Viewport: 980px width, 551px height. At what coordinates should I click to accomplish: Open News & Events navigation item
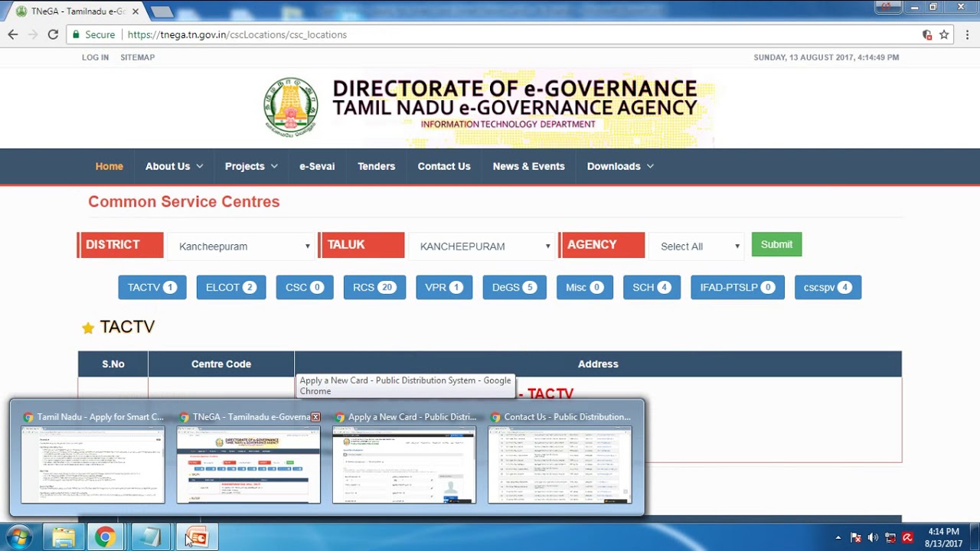tap(528, 166)
